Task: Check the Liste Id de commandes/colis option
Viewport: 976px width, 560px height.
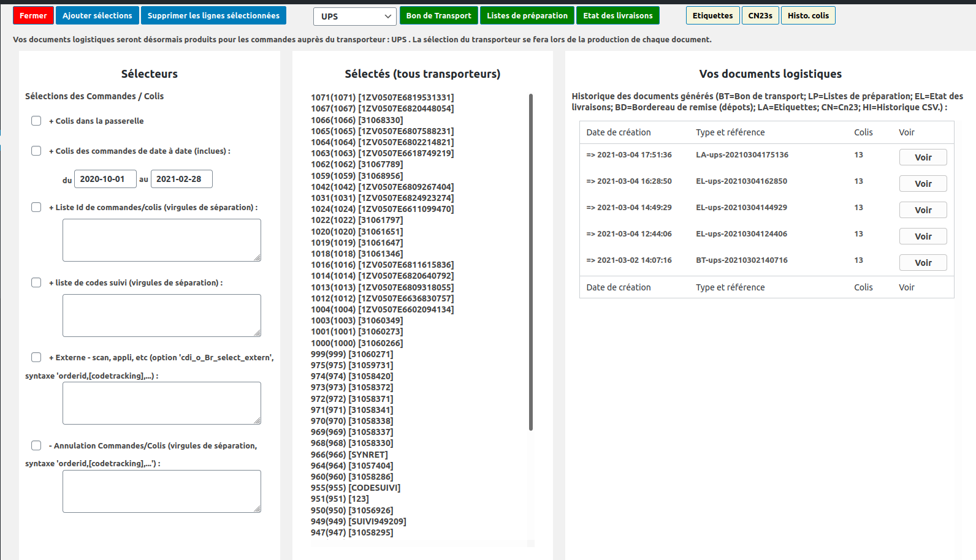Action: click(x=36, y=207)
